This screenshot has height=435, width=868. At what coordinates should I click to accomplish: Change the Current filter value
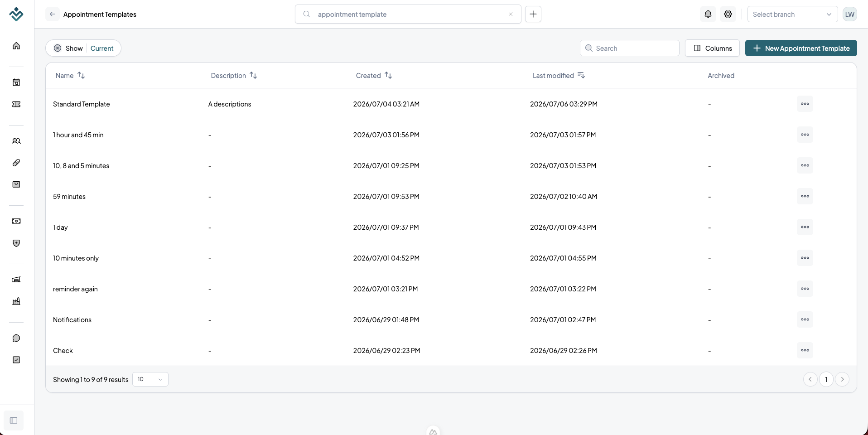pos(102,48)
